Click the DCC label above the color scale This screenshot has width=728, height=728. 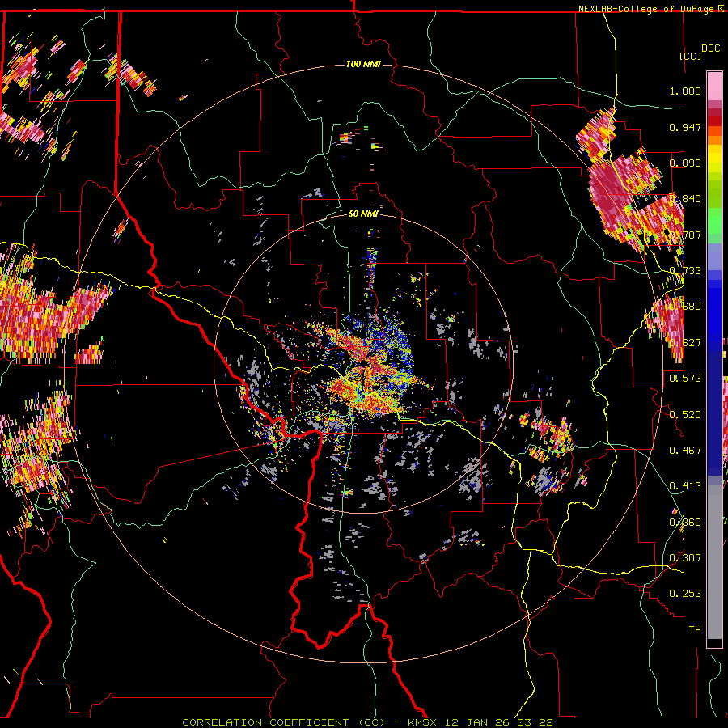[711, 49]
